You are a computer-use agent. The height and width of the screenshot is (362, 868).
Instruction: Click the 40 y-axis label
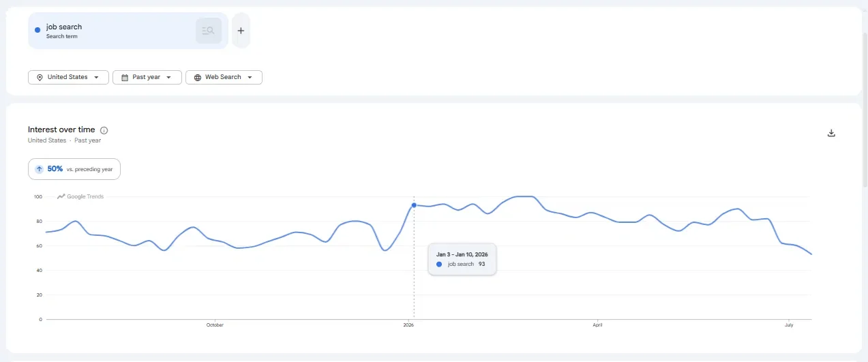coord(39,271)
